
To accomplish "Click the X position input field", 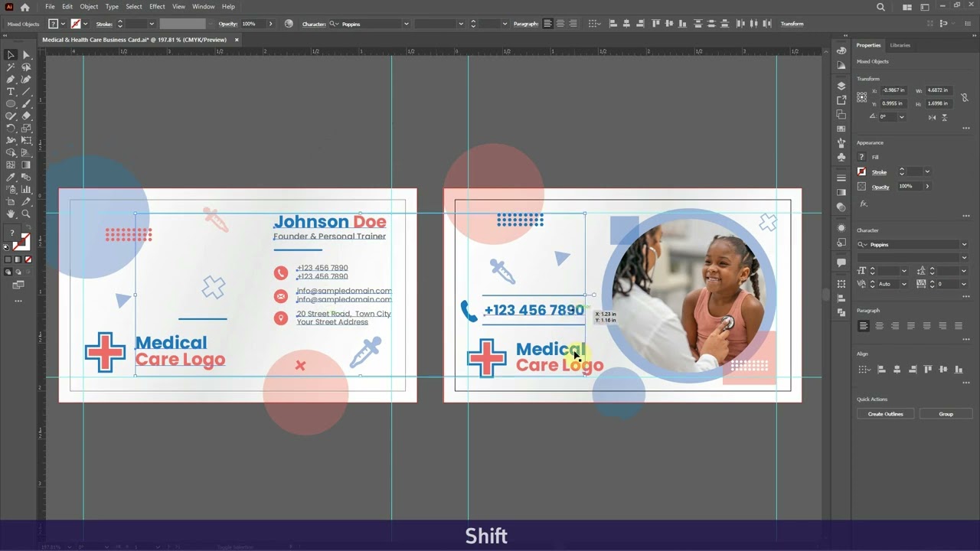I will [893, 90].
